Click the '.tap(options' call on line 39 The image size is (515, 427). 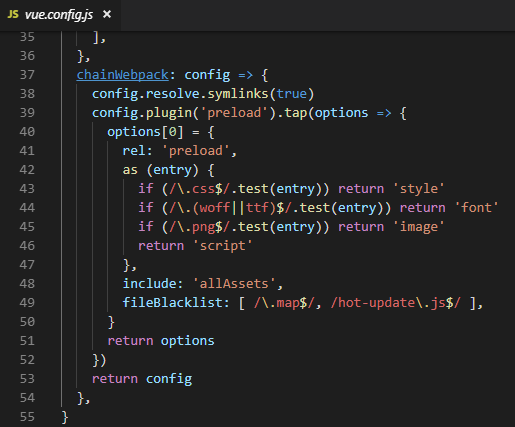322,113
